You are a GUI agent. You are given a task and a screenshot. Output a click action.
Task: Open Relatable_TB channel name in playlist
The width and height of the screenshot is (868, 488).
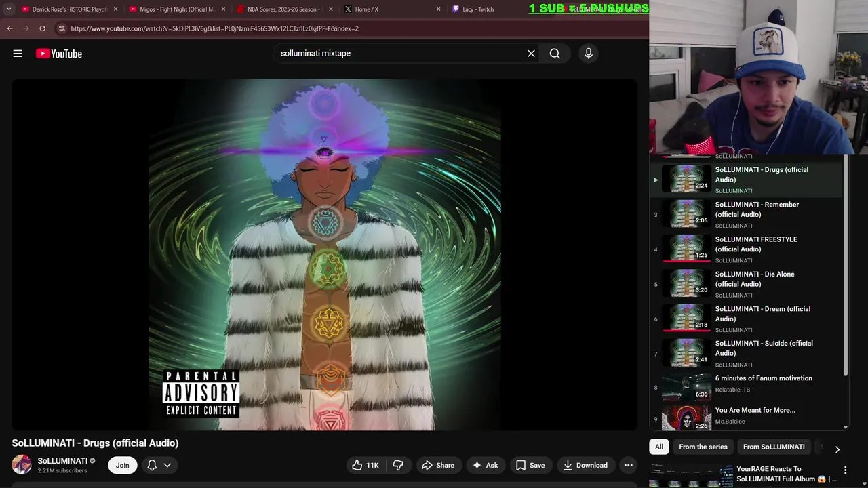[732, 390]
